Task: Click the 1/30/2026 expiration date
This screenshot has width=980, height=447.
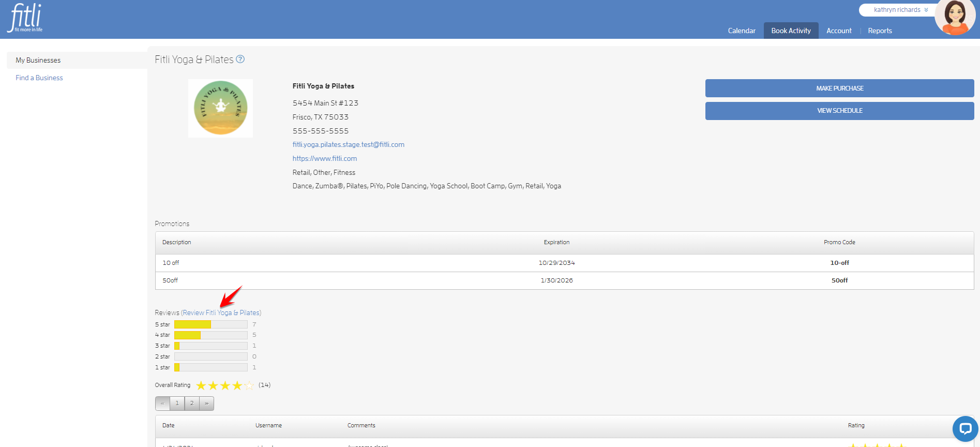Action: point(556,280)
